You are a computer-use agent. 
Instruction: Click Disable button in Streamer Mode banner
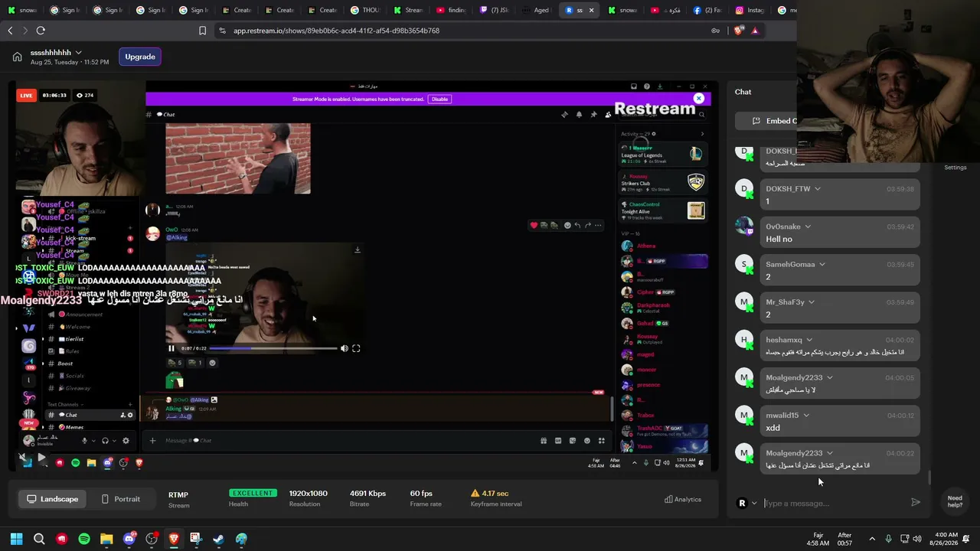[439, 99]
